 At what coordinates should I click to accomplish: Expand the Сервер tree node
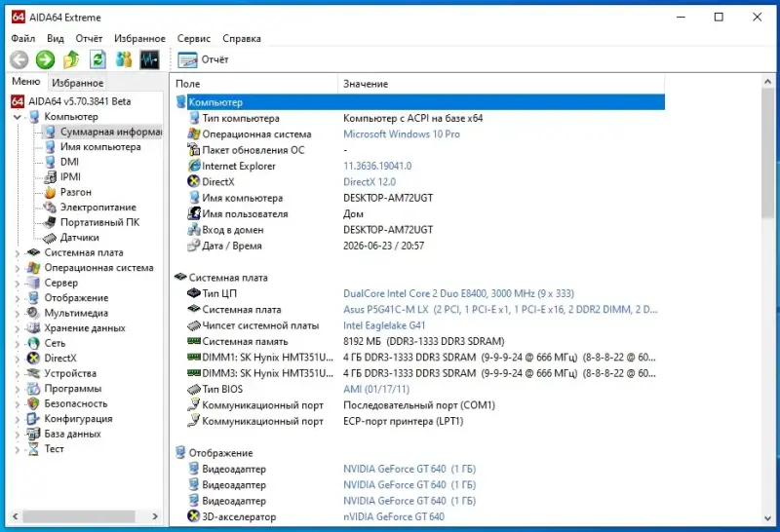18,284
